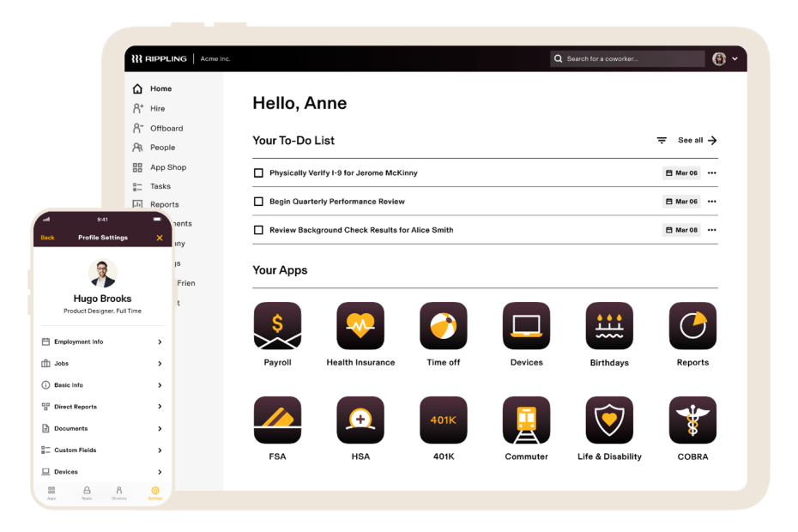Open Hire in the sidebar
The width and height of the screenshot is (798, 532).
pos(149,108)
